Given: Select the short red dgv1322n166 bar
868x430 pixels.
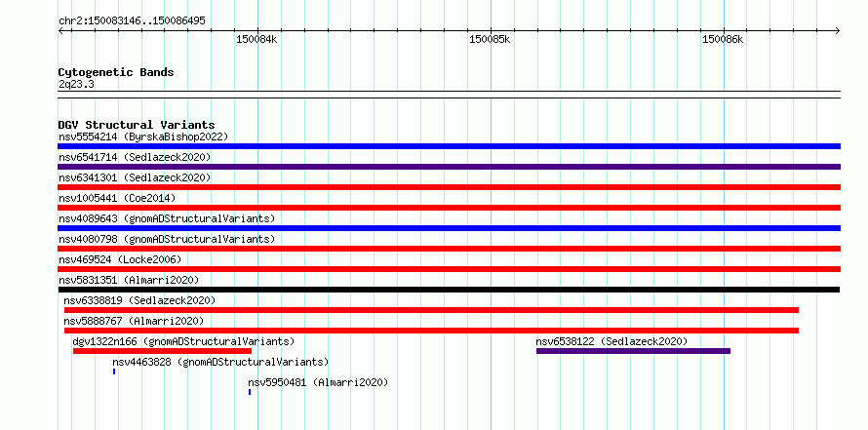Looking at the screenshot, I should tap(162, 351).
